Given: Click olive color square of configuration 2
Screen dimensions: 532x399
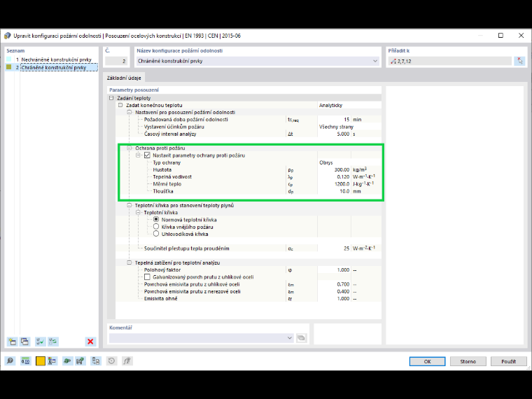Looking at the screenshot, I should pos(9,67).
